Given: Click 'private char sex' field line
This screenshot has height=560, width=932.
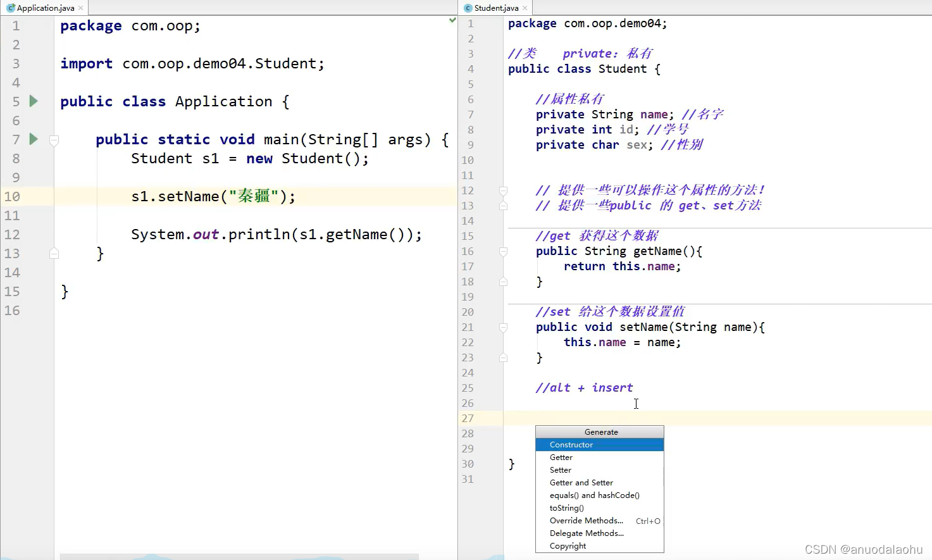Looking at the screenshot, I should click(x=595, y=145).
